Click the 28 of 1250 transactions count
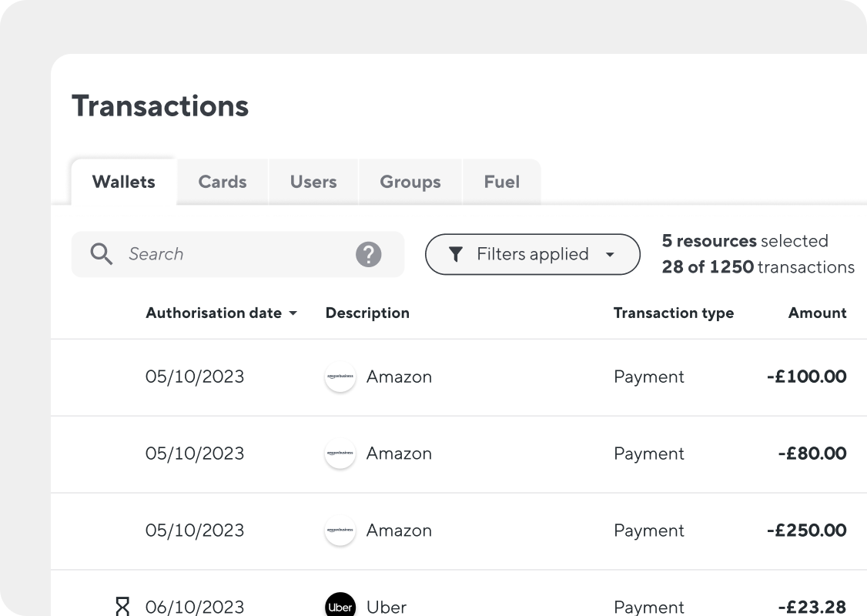 (758, 267)
